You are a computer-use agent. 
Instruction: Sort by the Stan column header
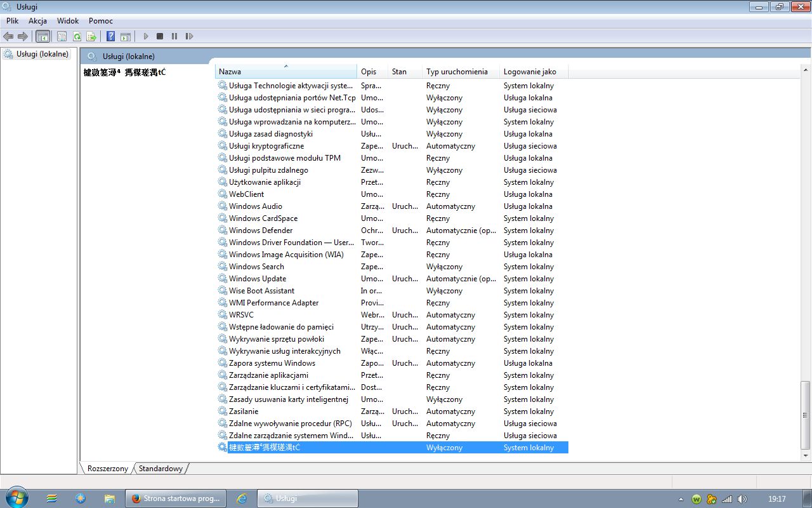[405, 72]
